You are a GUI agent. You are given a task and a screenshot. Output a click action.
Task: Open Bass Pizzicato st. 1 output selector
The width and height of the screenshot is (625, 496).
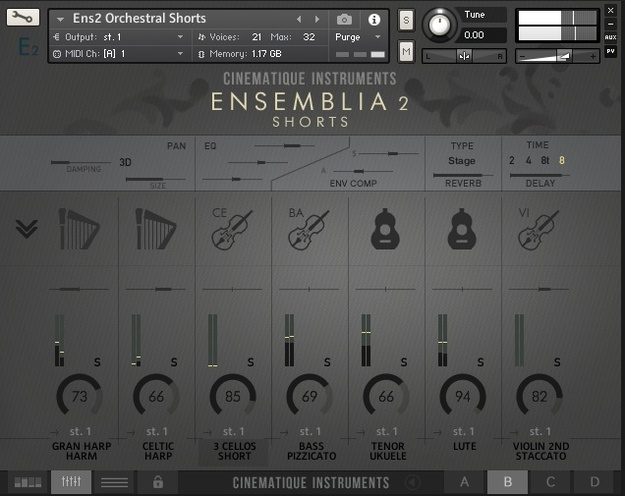point(310,431)
